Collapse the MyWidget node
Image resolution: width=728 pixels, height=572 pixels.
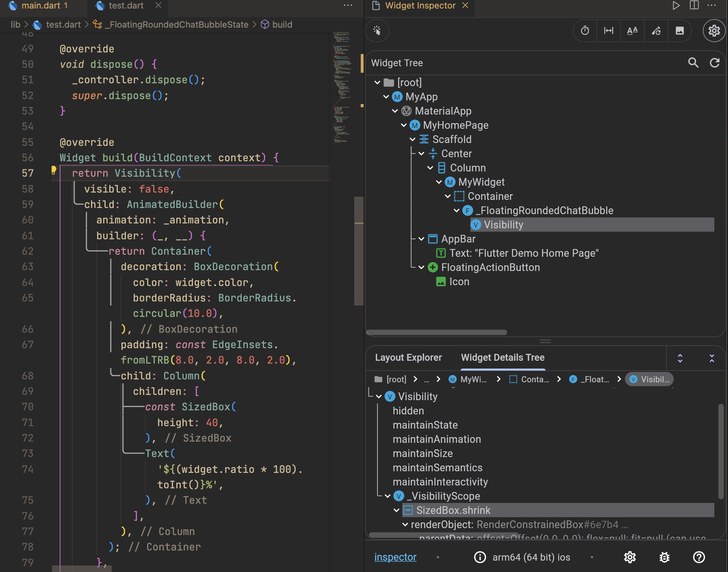[x=439, y=182]
